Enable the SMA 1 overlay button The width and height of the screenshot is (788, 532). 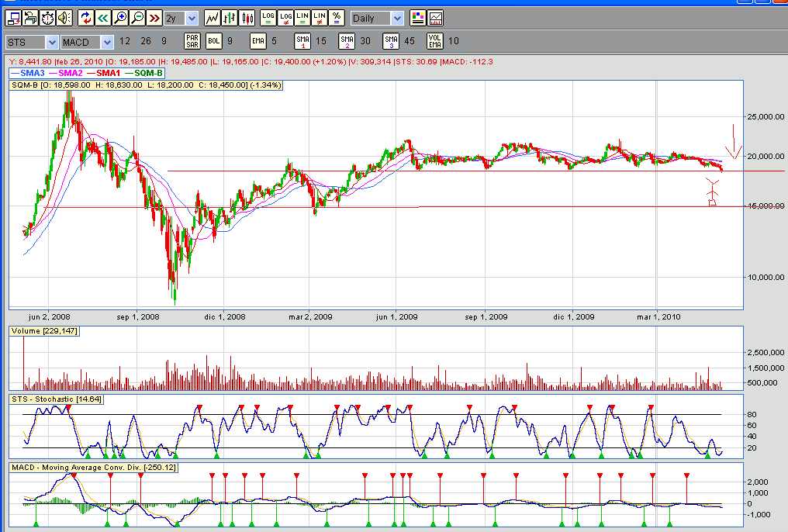coord(302,41)
